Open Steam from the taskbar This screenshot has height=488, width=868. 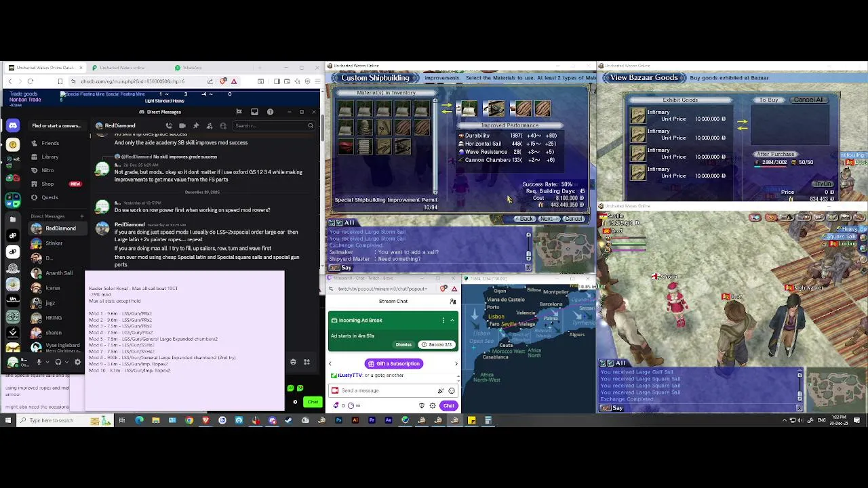click(289, 420)
